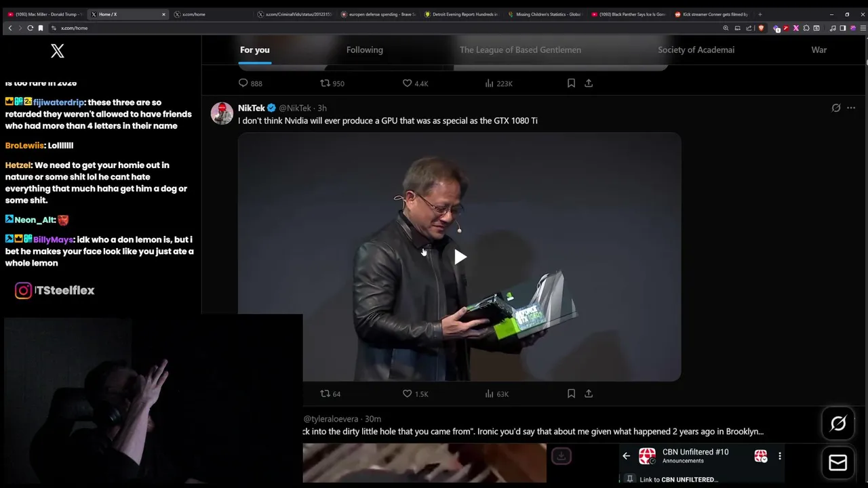868x488 pixels.
Task: Open more options on NikTek post
Action: tap(851, 108)
